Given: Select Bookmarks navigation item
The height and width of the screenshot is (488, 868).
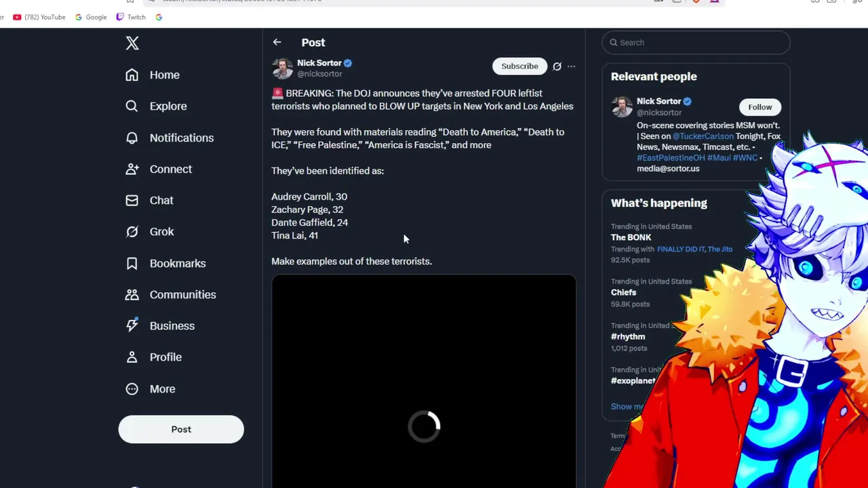Looking at the screenshot, I should [x=178, y=263].
